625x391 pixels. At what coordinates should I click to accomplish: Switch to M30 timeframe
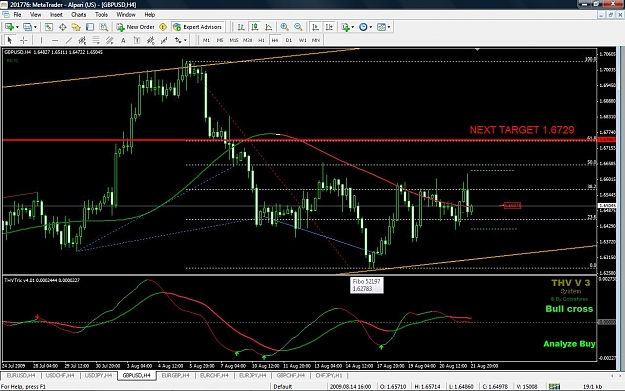(248, 40)
